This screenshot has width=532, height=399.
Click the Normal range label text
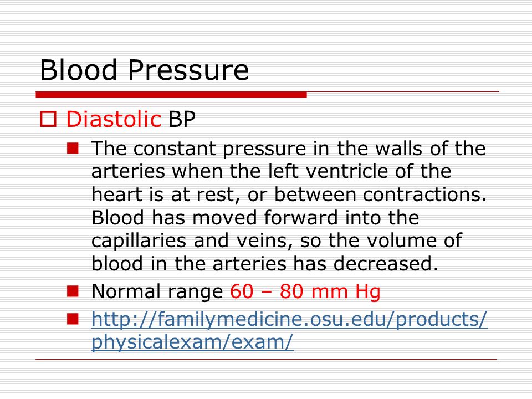[x=157, y=291]
